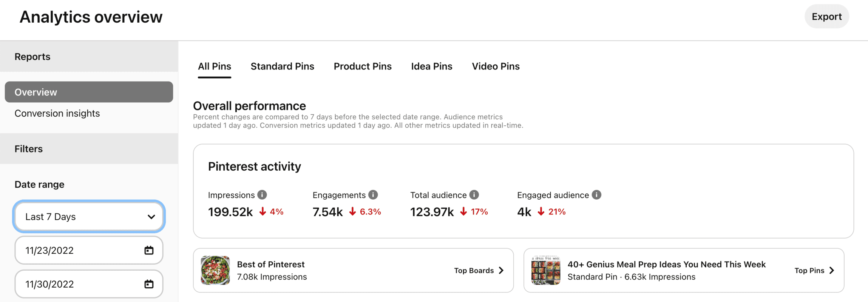Viewport: 868px width, 302px height.
Task: Click the Top Pins arrow
Action: pyautogui.click(x=831, y=270)
